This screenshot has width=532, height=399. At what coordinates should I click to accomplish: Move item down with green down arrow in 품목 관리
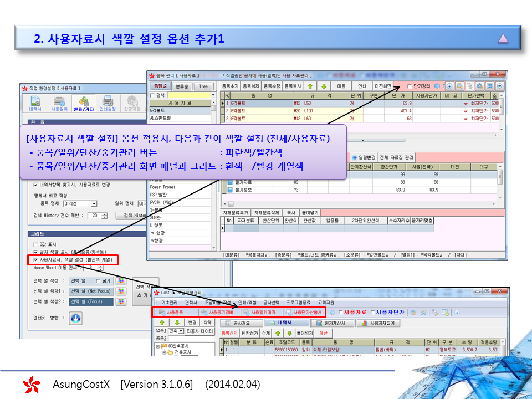pyautogui.click(x=324, y=86)
